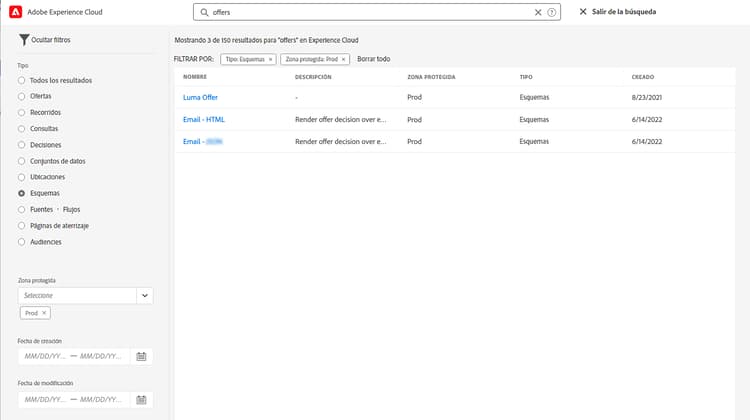Image resolution: width=750 pixels, height=420 pixels.
Task: Click the 8/23/2021 created date cell
Action: (x=647, y=97)
